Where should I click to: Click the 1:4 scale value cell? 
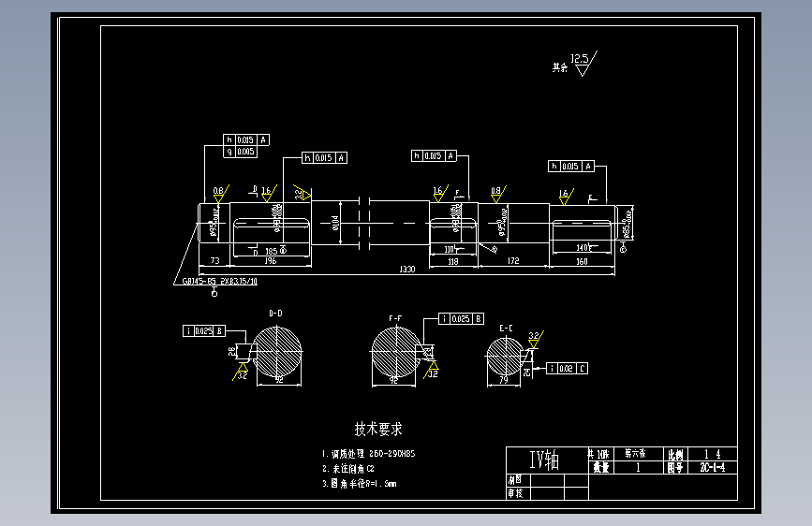[x=713, y=454]
